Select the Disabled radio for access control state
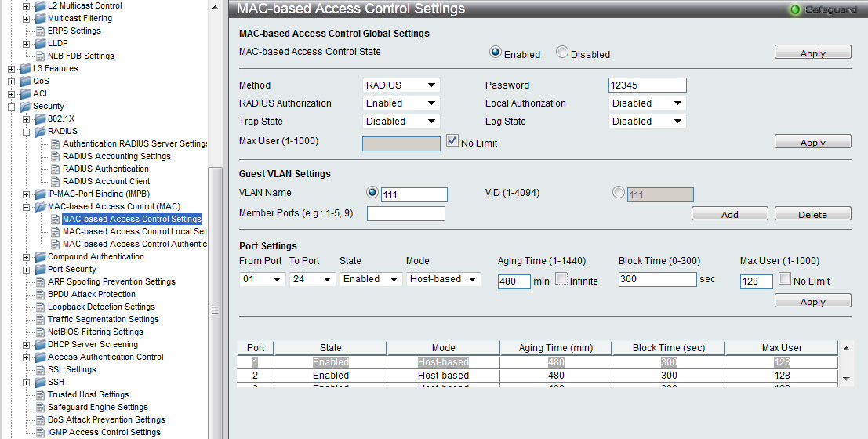 coord(562,53)
